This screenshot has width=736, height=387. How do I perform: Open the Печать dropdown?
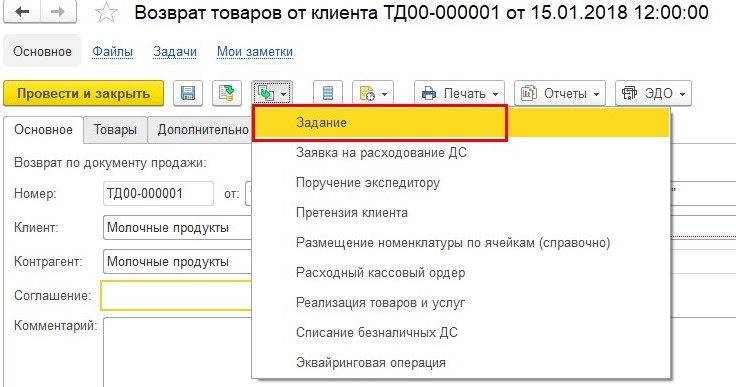click(x=459, y=93)
